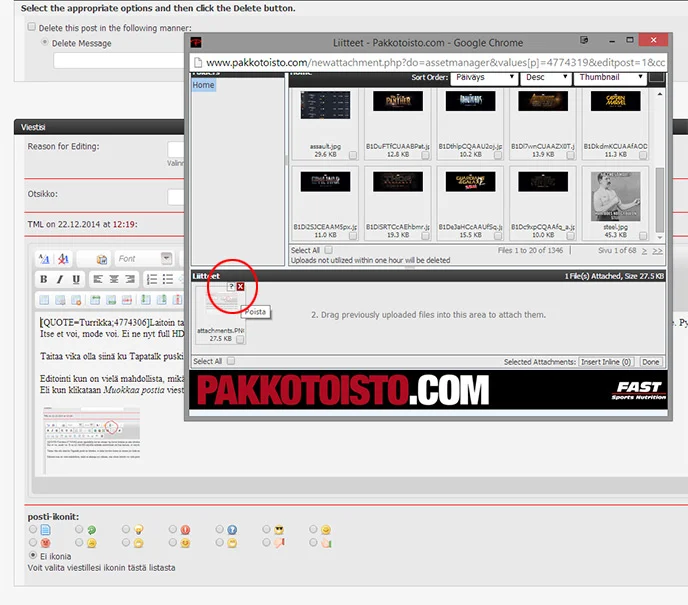The width and height of the screenshot is (688, 605).
Task: Select the 'Ei ikonia' radio button
Action: pos(33,555)
